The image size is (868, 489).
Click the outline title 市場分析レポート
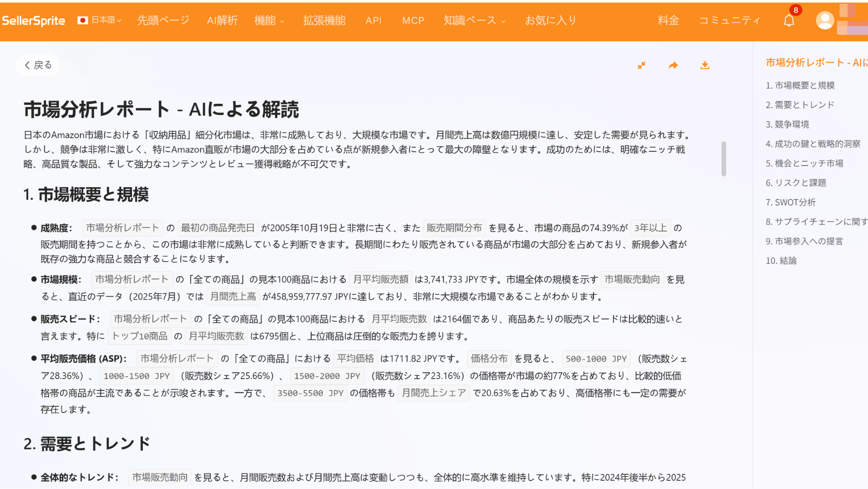coord(817,62)
